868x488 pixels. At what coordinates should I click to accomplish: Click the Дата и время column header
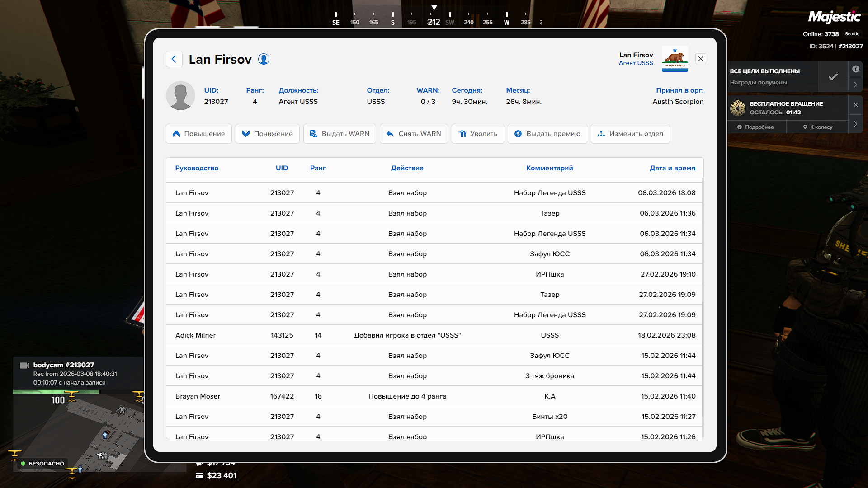[x=672, y=168]
